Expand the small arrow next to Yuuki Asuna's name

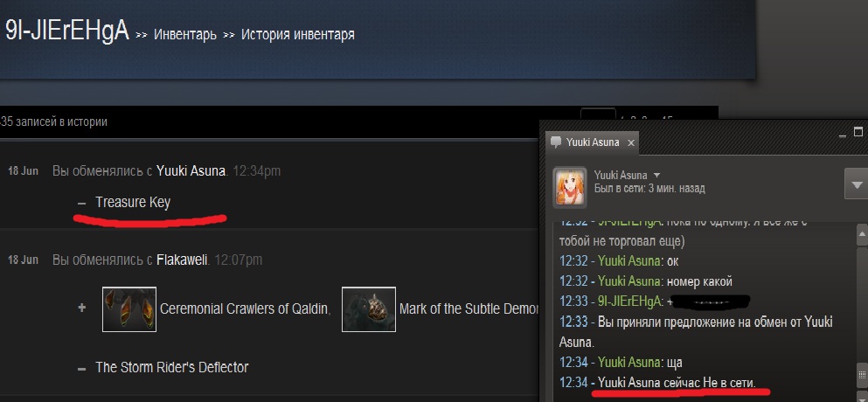[x=656, y=176]
